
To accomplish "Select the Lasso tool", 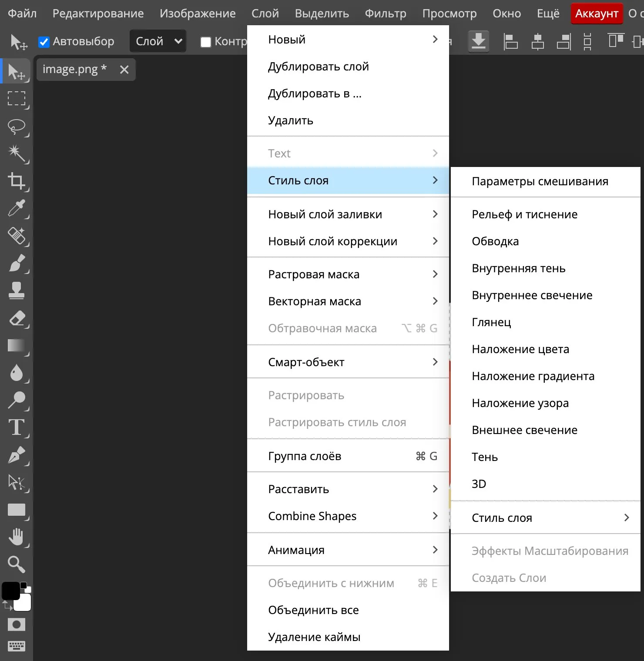I will (x=17, y=126).
